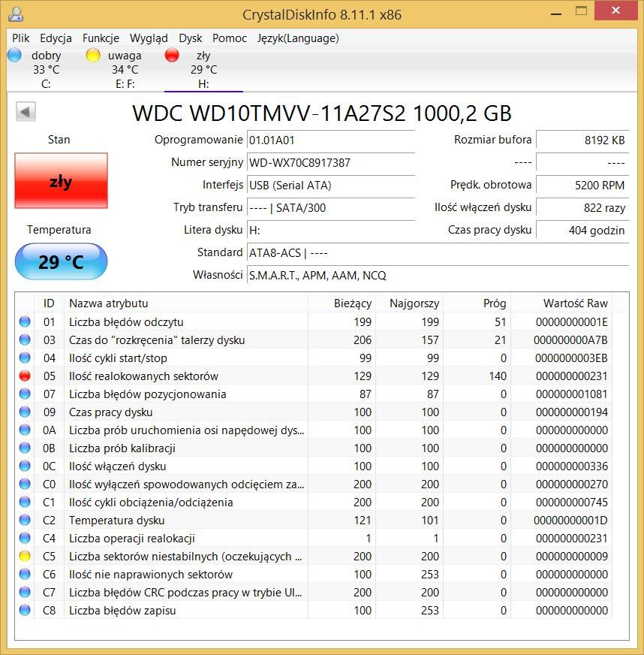
Task: Click the power on count 822 razy
Action: click(582, 207)
